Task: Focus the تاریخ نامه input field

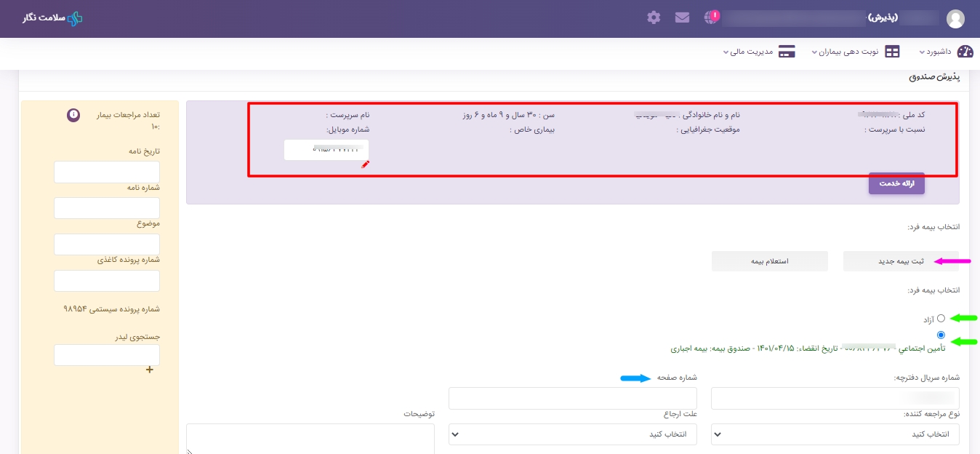Action: 106,172
